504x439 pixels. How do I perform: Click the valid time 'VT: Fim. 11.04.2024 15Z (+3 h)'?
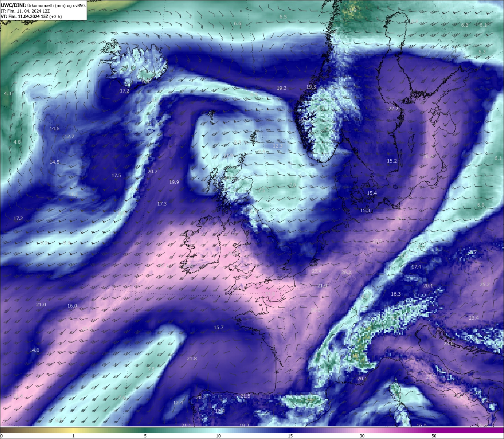click(31, 17)
